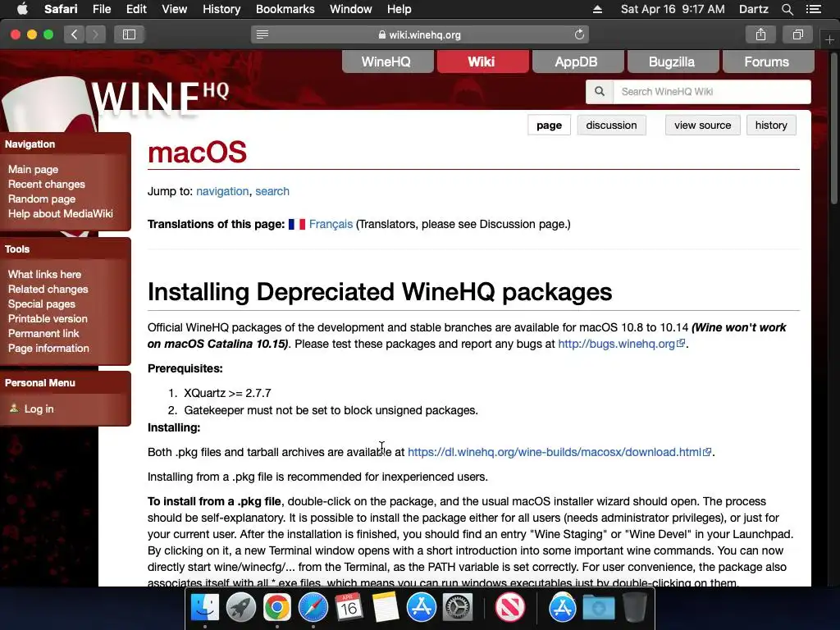Switch to the Bugzilla tab
The width and height of the screenshot is (840, 630).
coord(673,62)
